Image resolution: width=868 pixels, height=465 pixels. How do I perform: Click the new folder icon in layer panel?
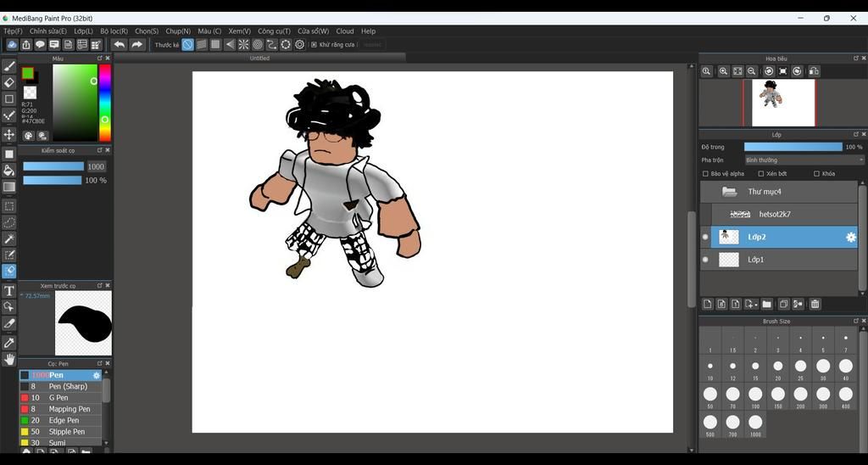pyautogui.click(x=766, y=304)
